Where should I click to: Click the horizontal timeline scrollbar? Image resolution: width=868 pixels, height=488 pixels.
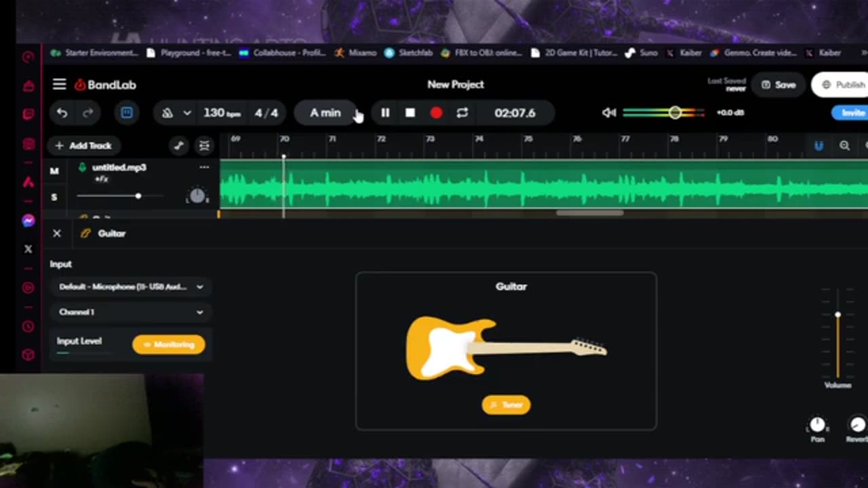click(589, 213)
